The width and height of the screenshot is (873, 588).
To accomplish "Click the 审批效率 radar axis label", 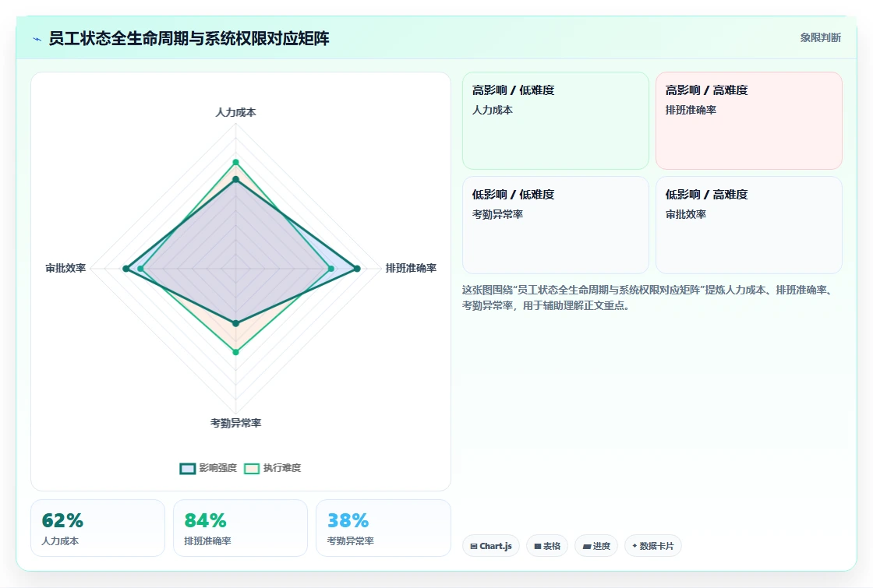I will pos(65,268).
